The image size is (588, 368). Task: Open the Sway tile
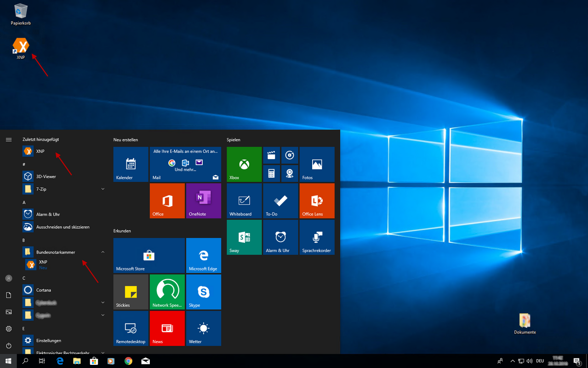click(244, 237)
